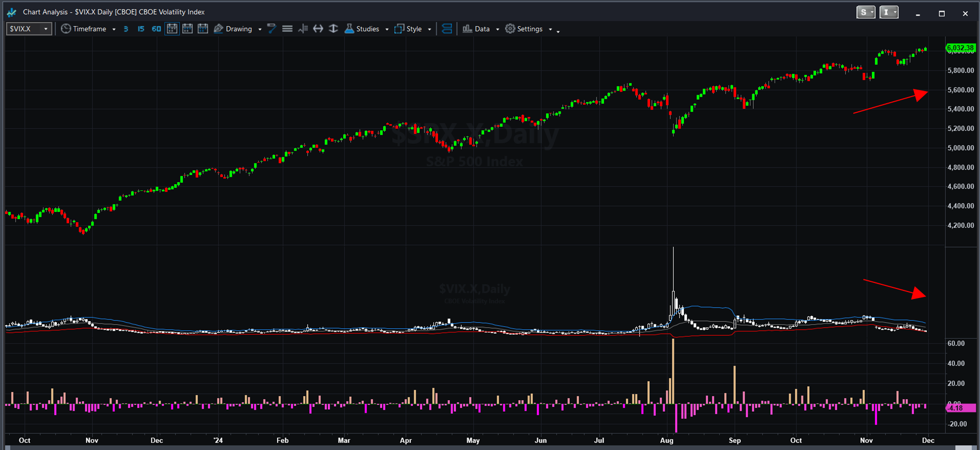Open the S symbol link dropdown
The height and width of the screenshot is (450, 980).
(x=866, y=12)
